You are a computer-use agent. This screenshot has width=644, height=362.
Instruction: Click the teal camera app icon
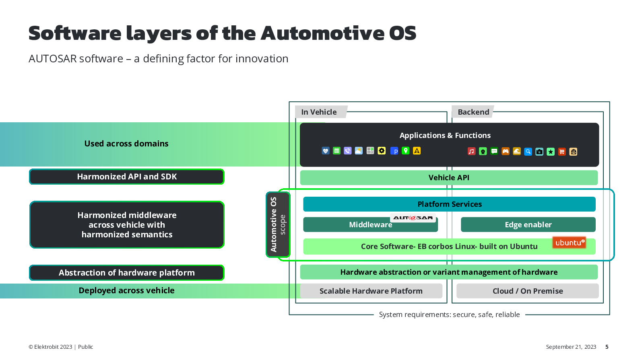point(539,152)
